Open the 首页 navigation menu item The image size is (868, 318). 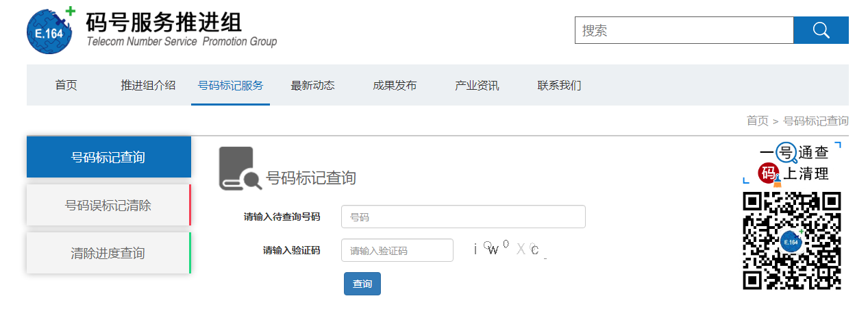point(66,86)
